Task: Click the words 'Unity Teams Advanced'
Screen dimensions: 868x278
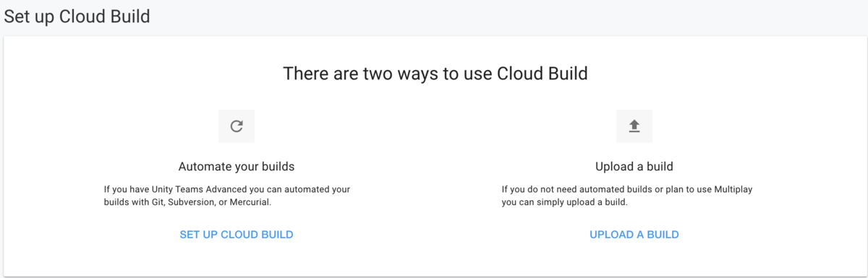Action: [x=199, y=189]
